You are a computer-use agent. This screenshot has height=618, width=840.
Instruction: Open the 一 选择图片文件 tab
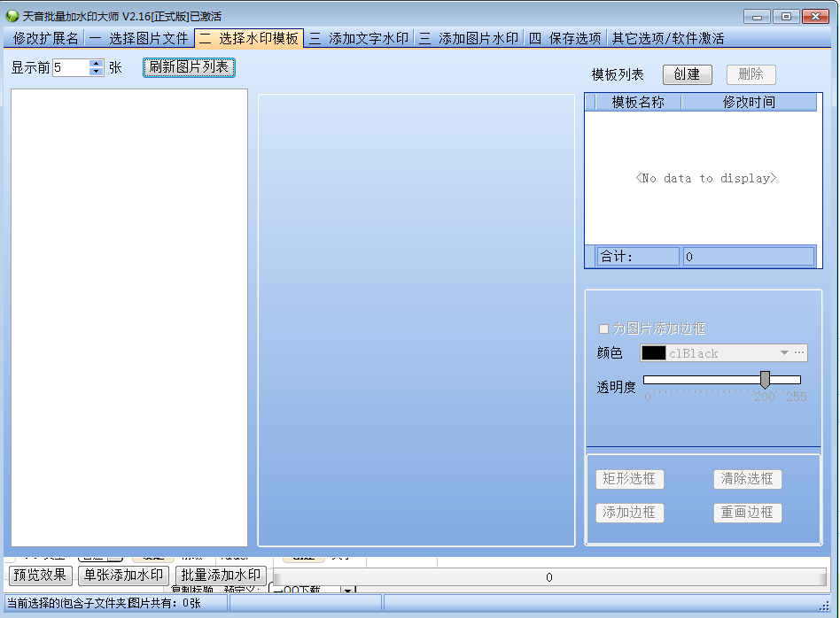point(139,38)
